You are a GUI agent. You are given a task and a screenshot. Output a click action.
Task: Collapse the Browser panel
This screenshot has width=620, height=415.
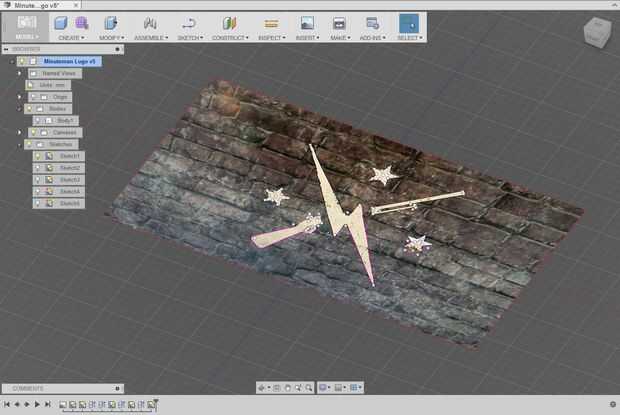6,49
